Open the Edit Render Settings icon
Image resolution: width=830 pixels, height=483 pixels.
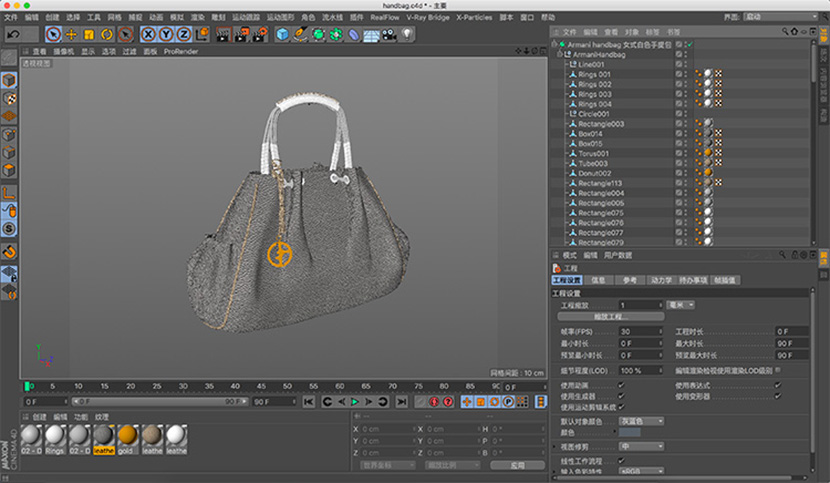click(x=259, y=34)
